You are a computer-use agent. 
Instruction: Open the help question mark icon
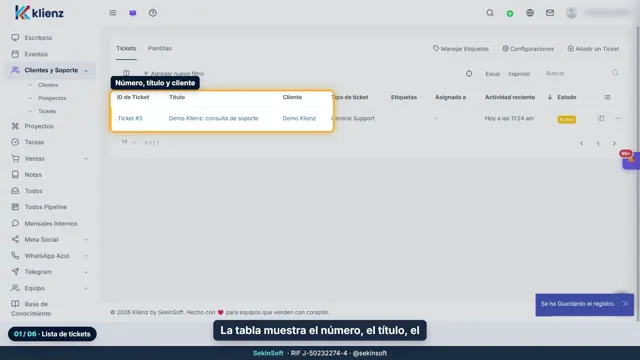point(153,13)
